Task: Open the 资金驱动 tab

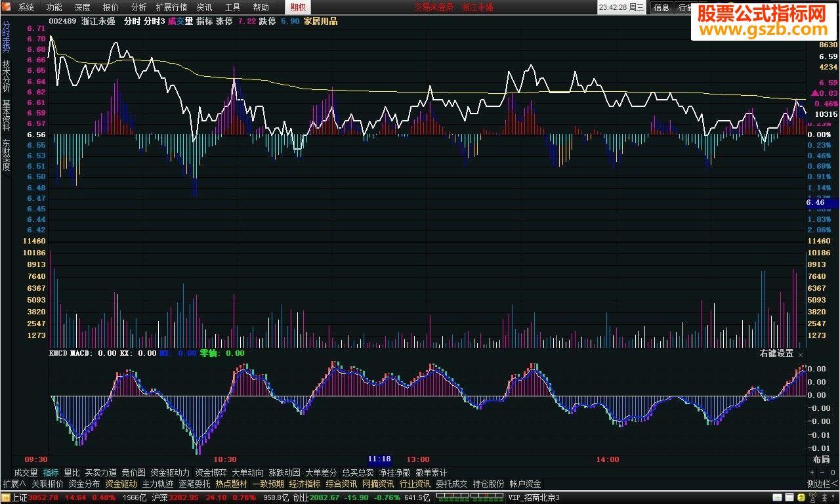Action: pos(121,484)
